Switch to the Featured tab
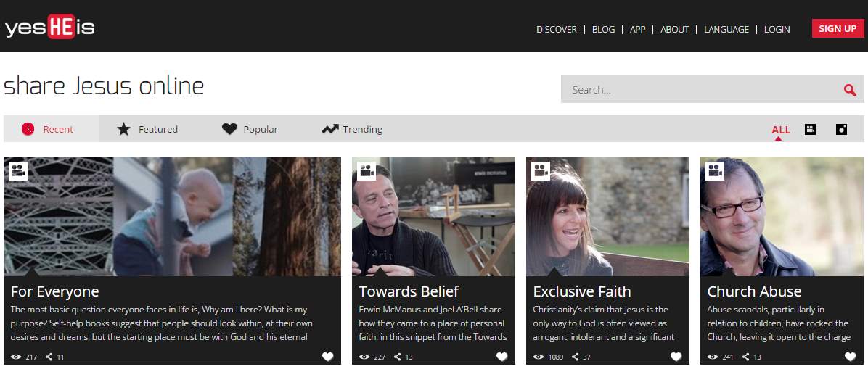 pyautogui.click(x=147, y=129)
